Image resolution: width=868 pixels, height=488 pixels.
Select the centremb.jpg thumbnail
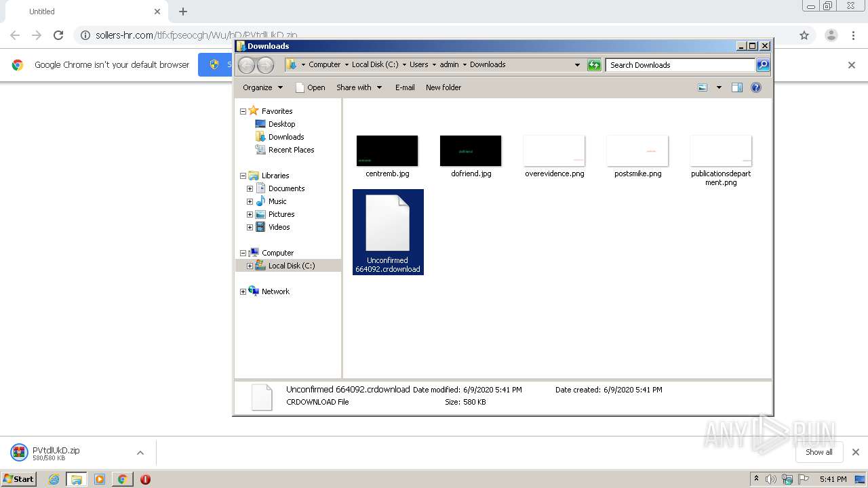pyautogui.click(x=387, y=150)
